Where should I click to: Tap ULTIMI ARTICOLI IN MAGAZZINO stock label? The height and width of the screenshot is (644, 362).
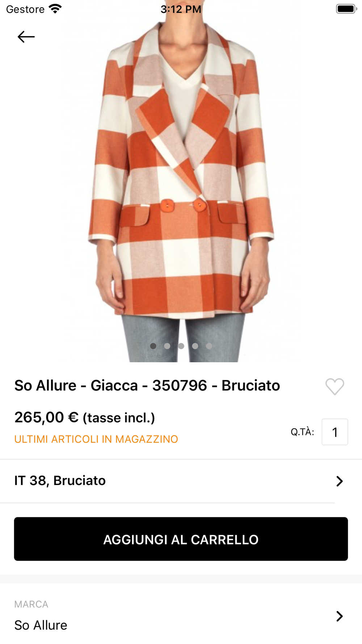pos(96,439)
